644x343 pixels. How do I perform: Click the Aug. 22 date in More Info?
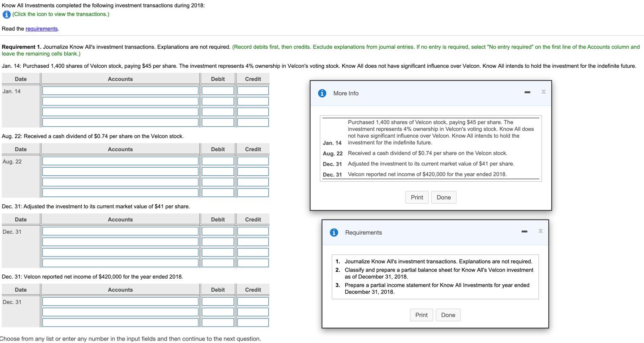(x=333, y=153)
